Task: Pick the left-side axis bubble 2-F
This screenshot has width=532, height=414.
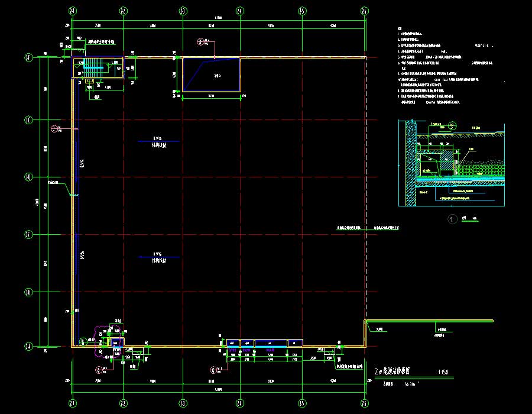Action: 29,57
